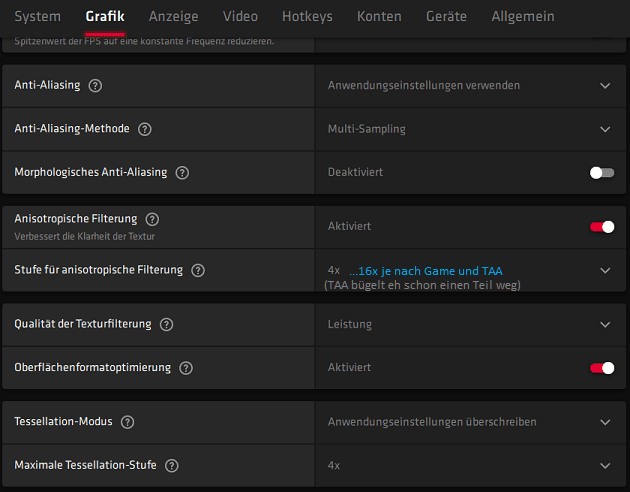The image size is (630, 492).
Task: Click help icon next to Anti-Aliasing
Action: 95,86
